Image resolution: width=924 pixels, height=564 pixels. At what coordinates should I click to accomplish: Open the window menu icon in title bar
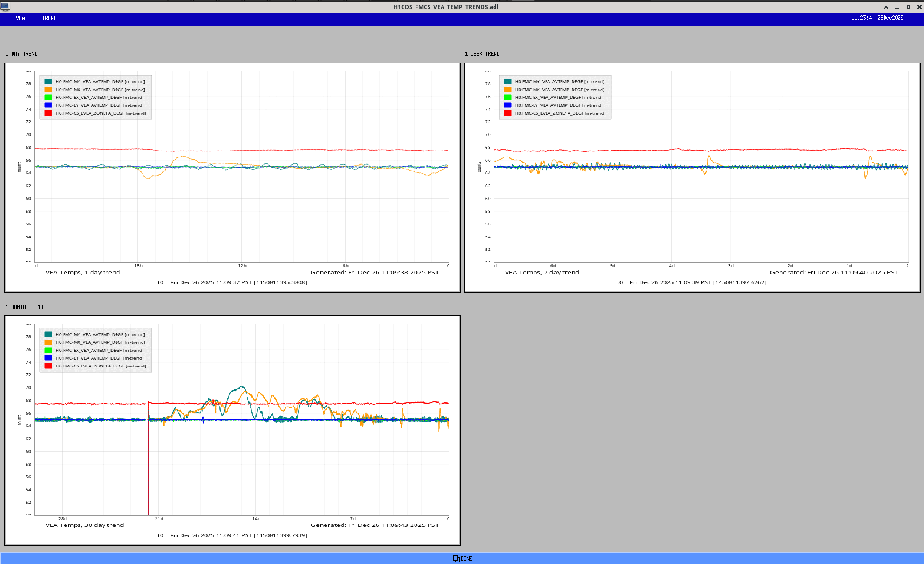5,6
